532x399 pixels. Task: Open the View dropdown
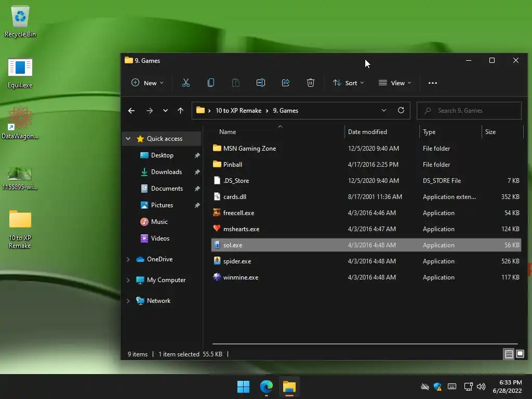tap(395, 83)
